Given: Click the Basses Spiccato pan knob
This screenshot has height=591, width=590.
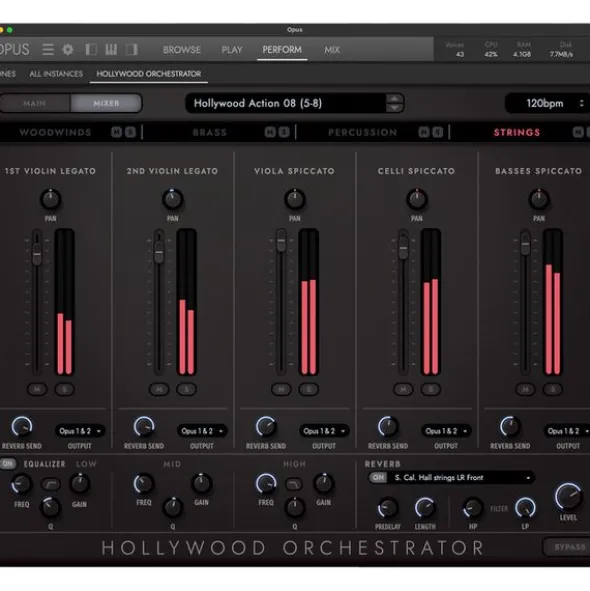Looking at the screenshot, I should [x=539, y=199].
